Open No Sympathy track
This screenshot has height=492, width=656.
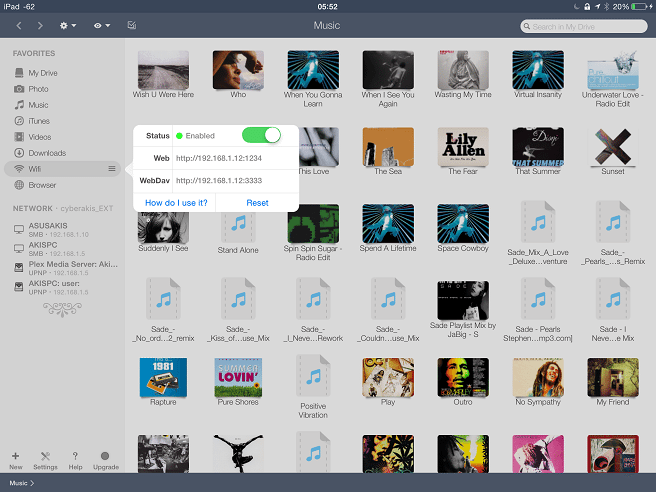[x=538, y=382]
